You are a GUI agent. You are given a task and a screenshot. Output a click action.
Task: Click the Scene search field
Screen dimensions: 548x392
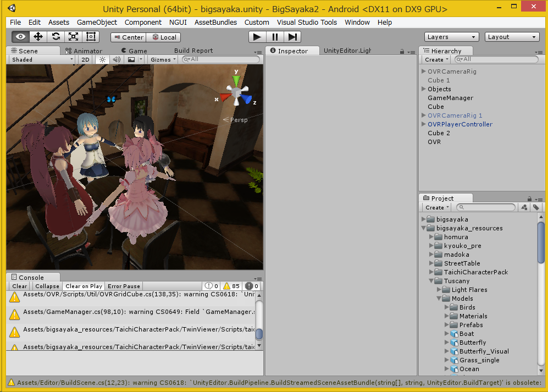point(221,59)
